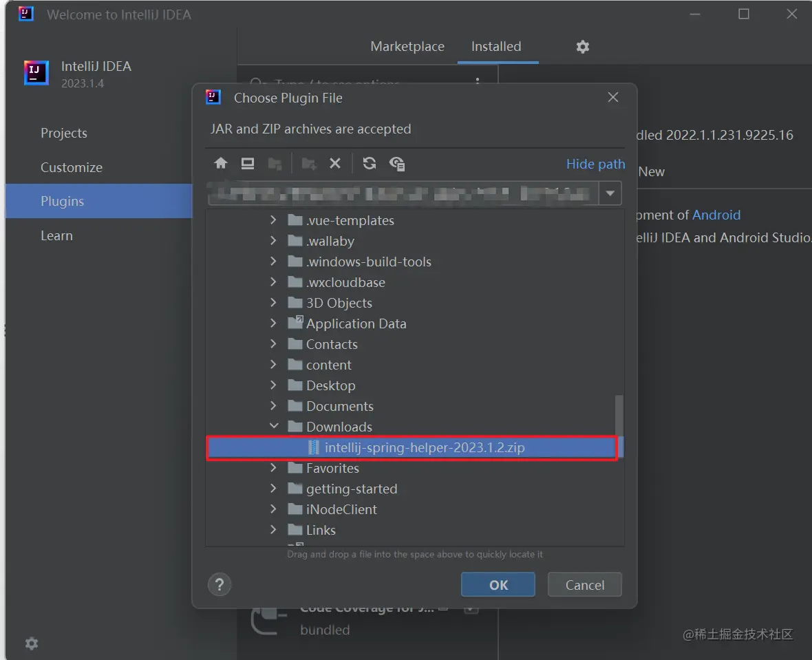The height and width of the screenshot is (660, 812).
Task: Open the help question mark button
Action: coord(220,584)
